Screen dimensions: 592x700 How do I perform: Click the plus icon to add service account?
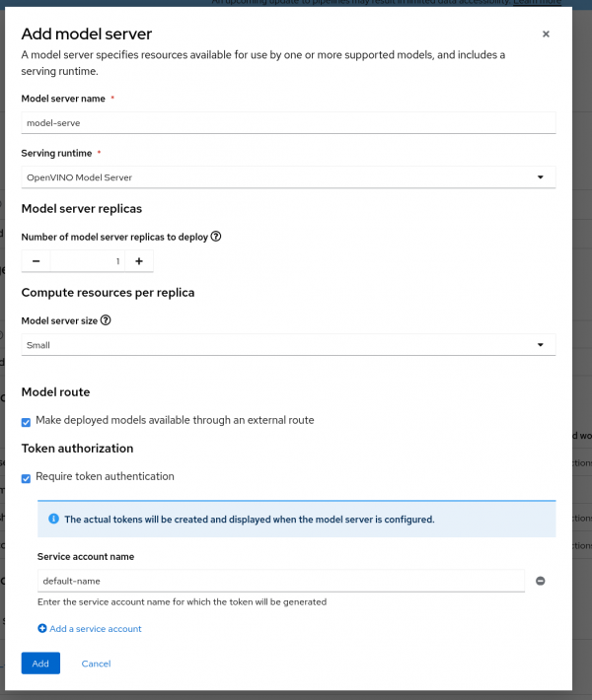(42, 628)
